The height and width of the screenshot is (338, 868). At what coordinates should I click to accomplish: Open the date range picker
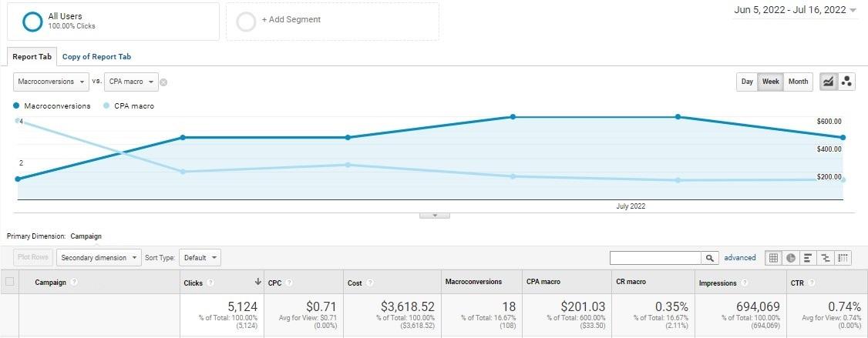click(x=797, y=10)
